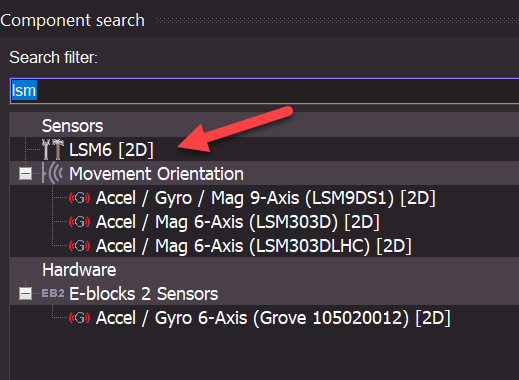This screenshot has height=380, width=519.
Task: Click the Hardware category header
Action: point(79,270)
